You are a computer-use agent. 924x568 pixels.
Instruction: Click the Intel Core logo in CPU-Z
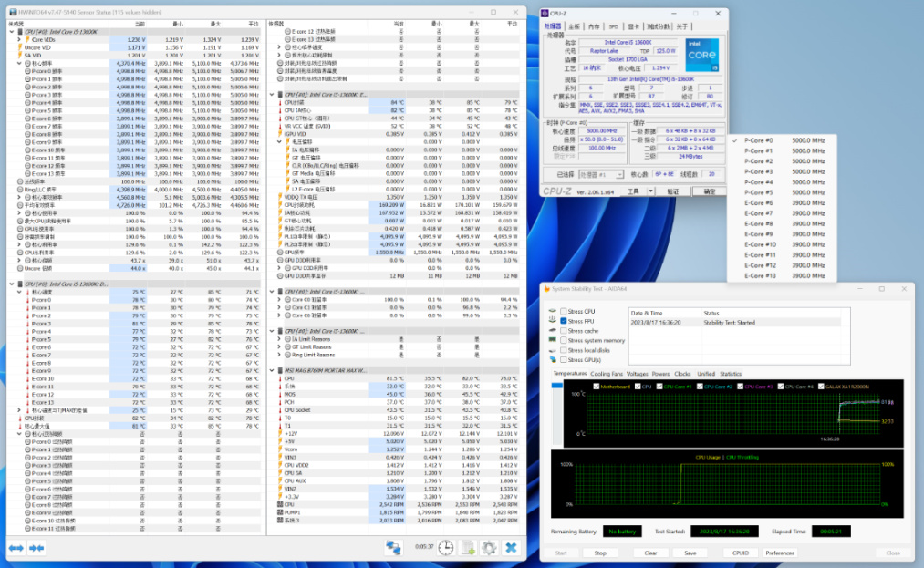pos(701,53)
